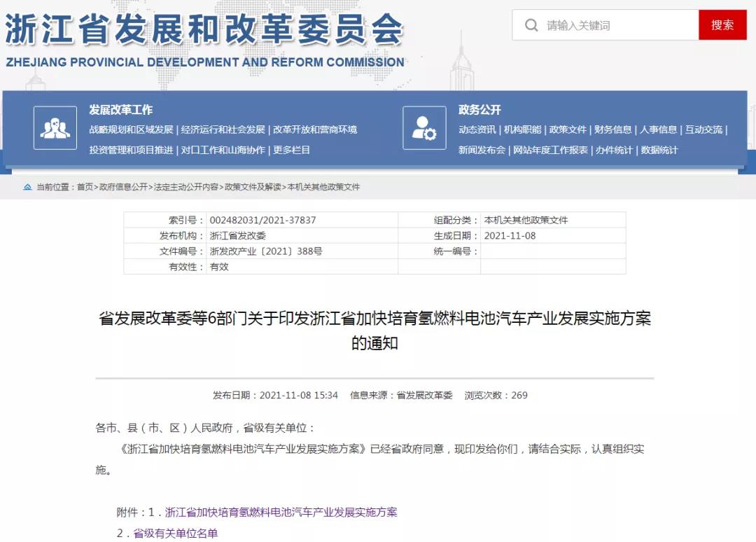The width and height of the screenshot is (756, 542).
Task: Click the 索引号 label cell
Action: pos(165,221)
